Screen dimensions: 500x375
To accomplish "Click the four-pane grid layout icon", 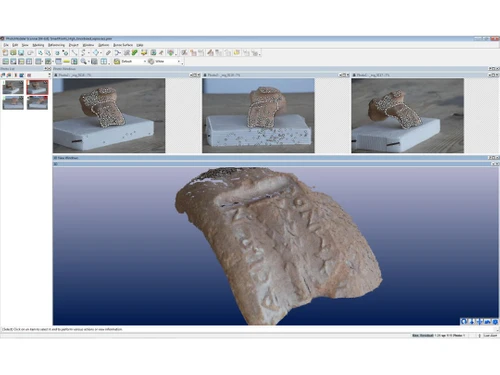I will (29, 61).
